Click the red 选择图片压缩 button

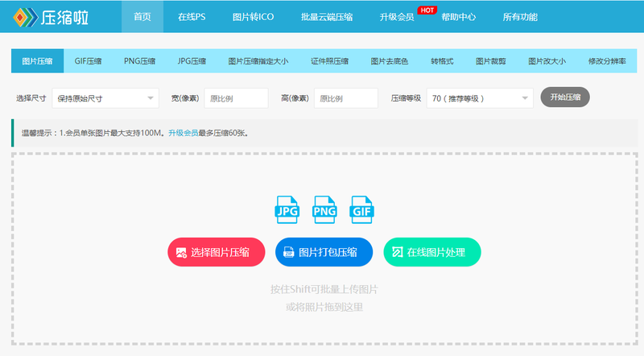(x=216, y=252)
